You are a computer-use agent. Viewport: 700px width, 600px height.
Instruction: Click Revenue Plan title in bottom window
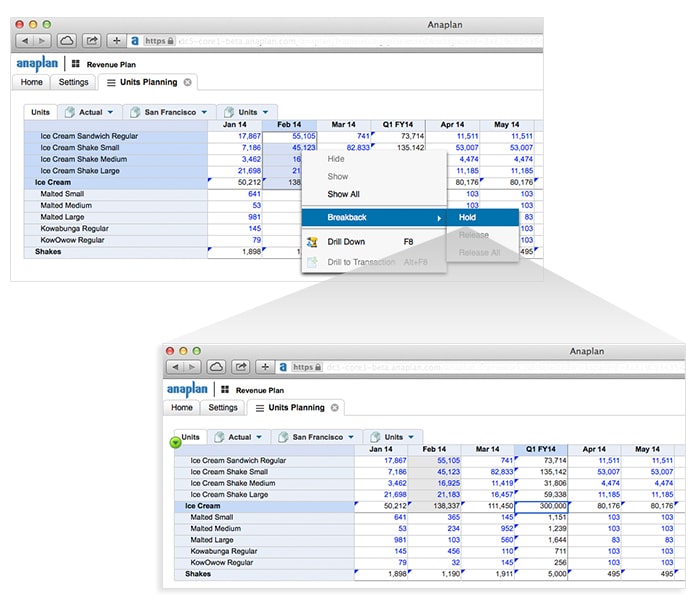coord(260,390)
